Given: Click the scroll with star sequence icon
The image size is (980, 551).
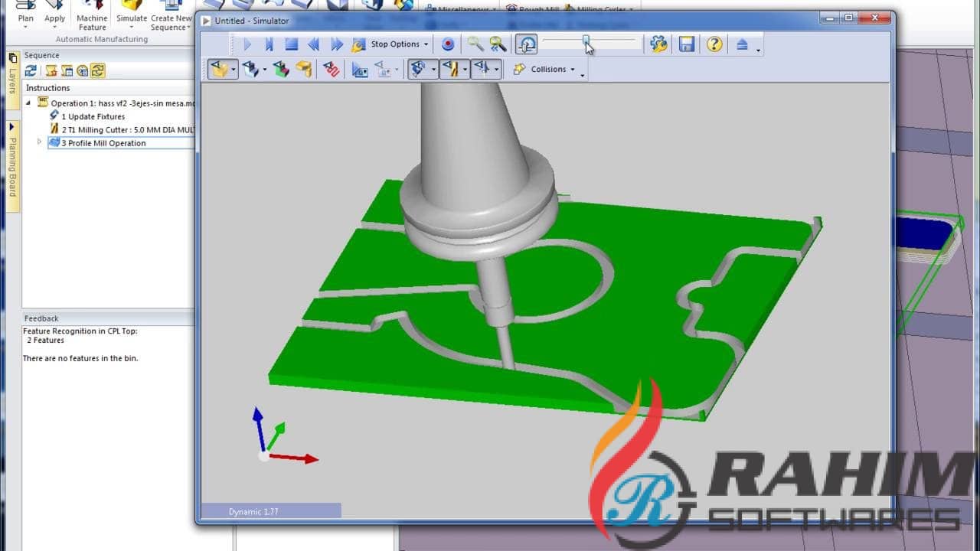Looking at the screenshot, I should [51, 70].
